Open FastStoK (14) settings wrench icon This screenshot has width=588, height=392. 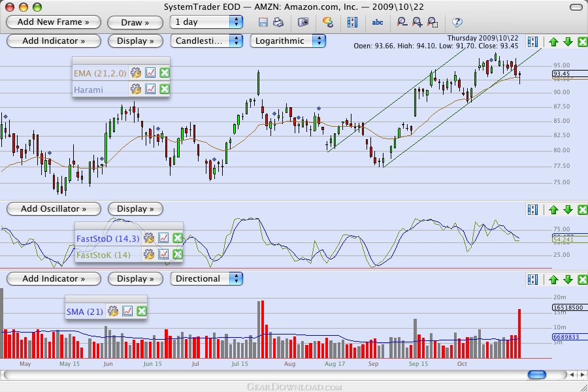click(x=148, y=254)
